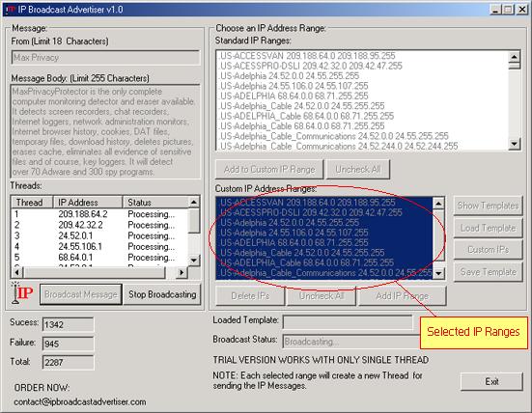532x413 pixels.
Task: Select thread row with IP 68.64.0.1
Action: tap(99, 258)
